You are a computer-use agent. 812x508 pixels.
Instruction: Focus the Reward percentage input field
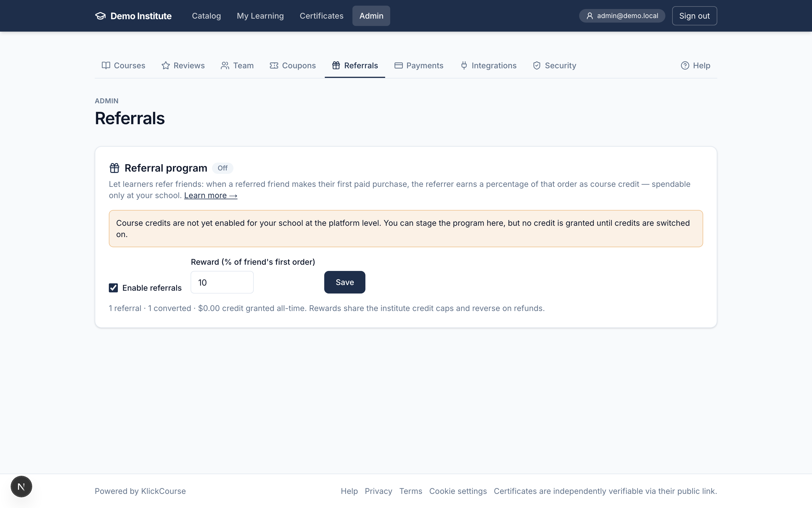(x=222, y=282)
